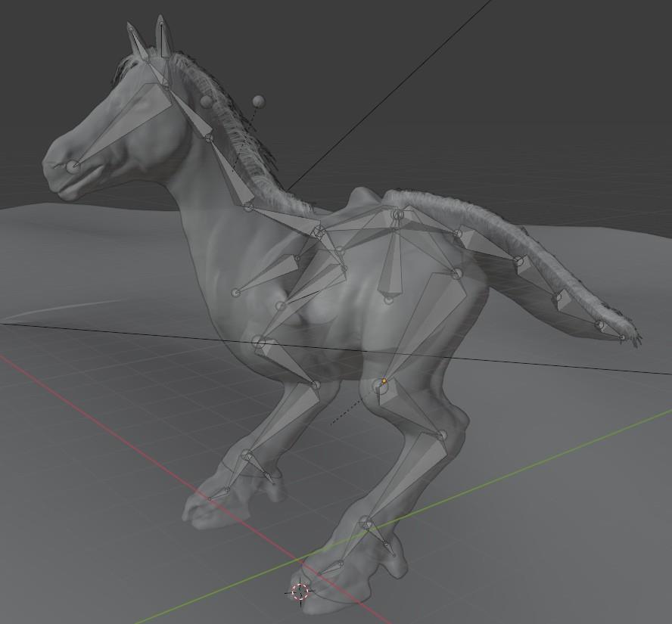Select the front leg knee joint

[246, 455]
